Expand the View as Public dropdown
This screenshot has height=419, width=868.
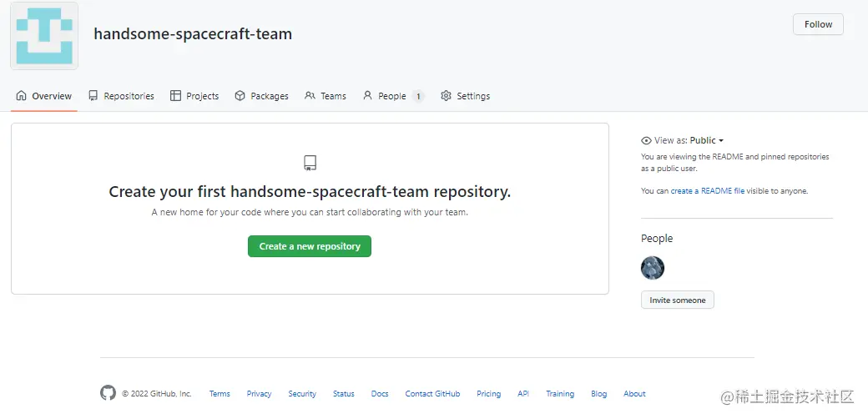[x=706, y=140]
